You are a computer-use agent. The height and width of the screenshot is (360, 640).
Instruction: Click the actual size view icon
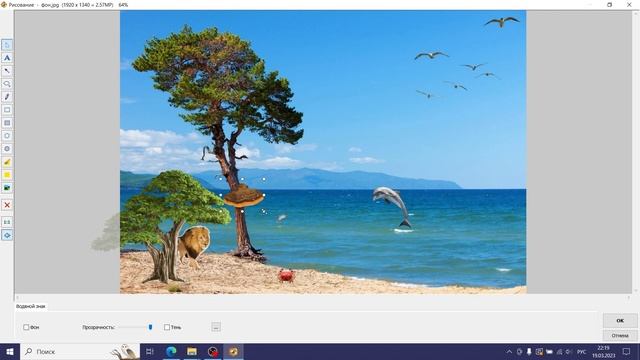[x=7, y=222]
